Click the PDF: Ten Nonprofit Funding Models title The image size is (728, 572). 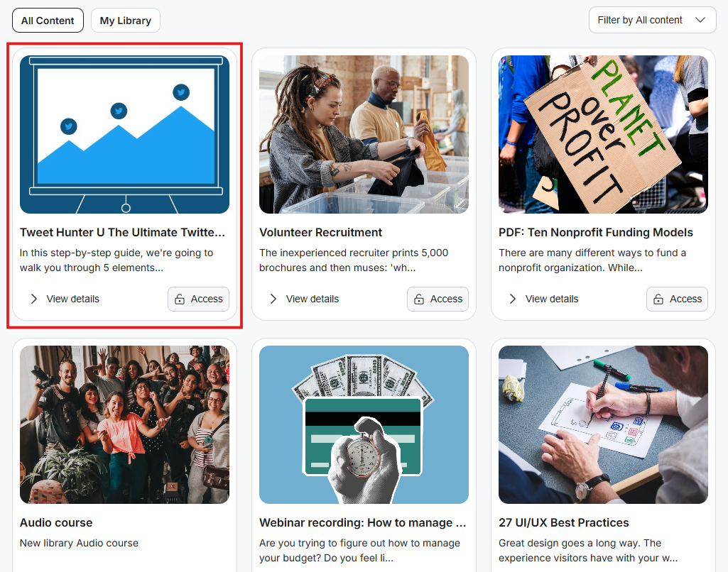[596, 232]
